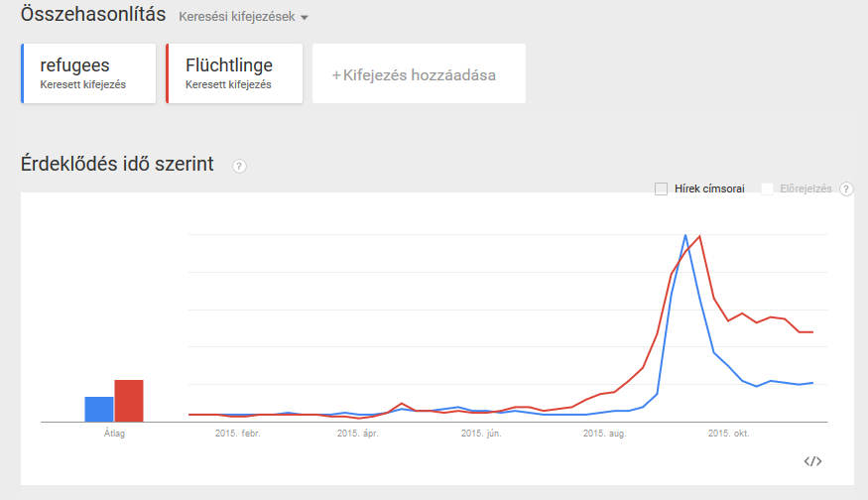Select the Flüchtlinge search term card
Screen dimensions: 868x500
click(x=234, y=73)
